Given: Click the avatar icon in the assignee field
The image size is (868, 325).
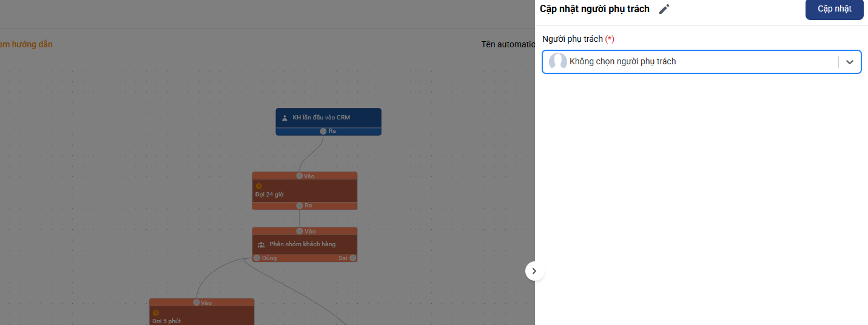Looking at the screenshot, I should click(x=557, y=62).
